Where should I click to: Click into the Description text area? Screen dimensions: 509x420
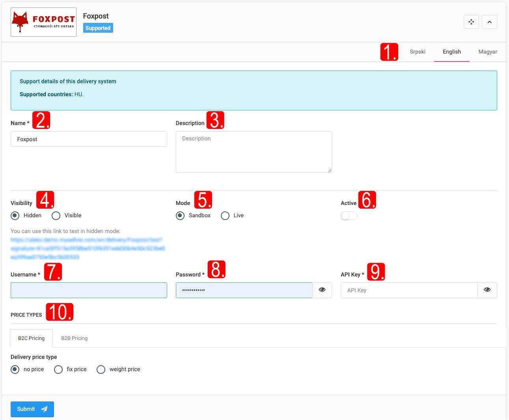click(254, 152)
